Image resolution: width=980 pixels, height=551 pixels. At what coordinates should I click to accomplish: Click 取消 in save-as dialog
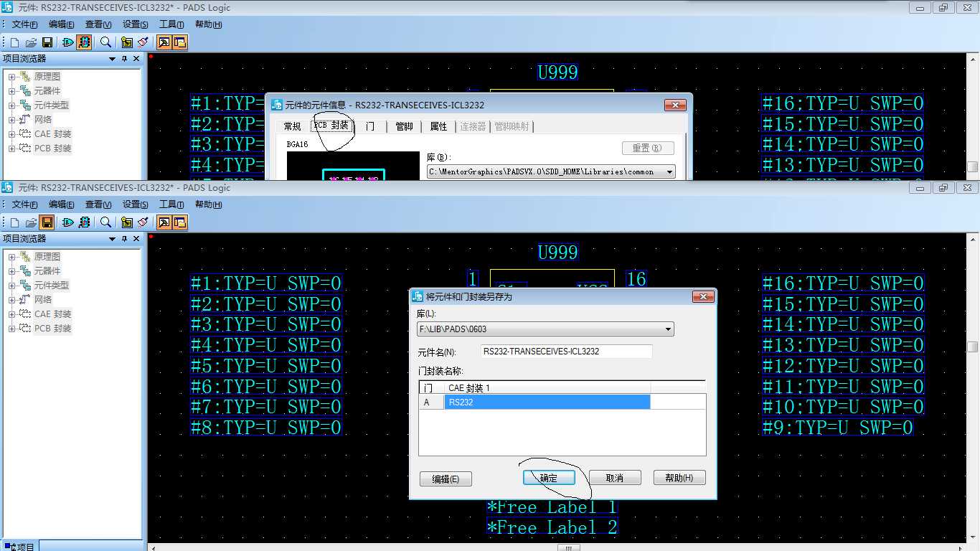coord(615,478)
